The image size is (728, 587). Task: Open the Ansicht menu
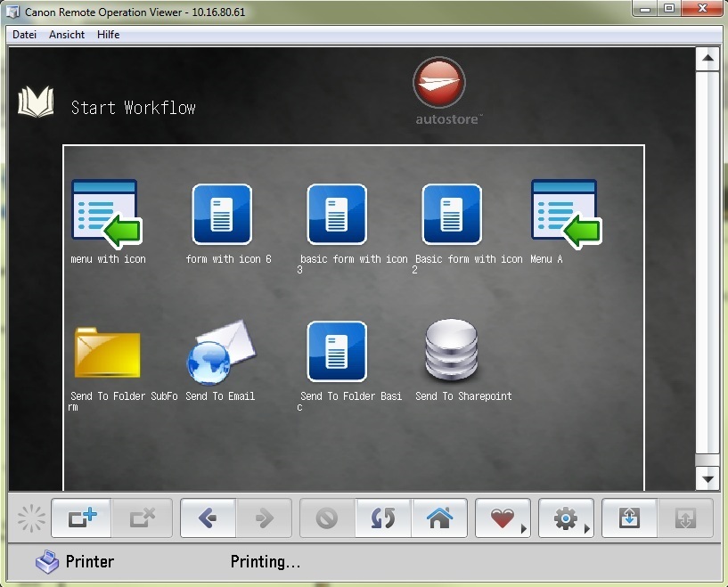67,35
